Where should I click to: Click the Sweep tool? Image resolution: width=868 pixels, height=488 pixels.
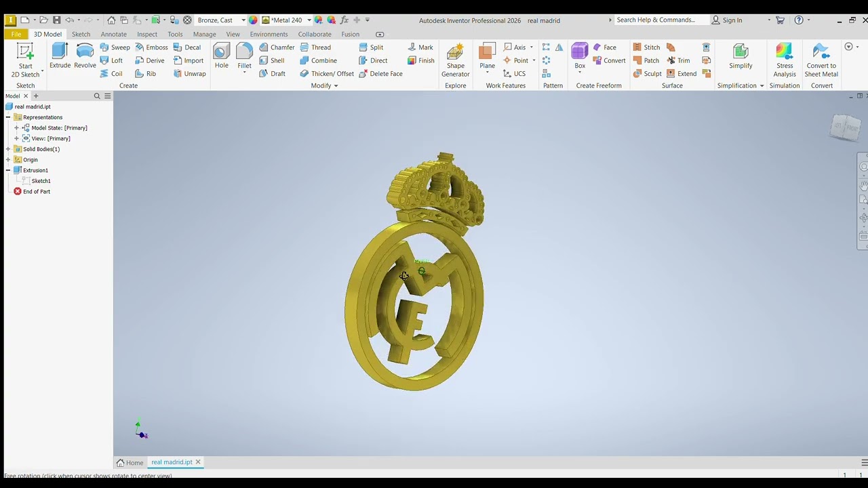pyautogui.click(x=115, y=47)
